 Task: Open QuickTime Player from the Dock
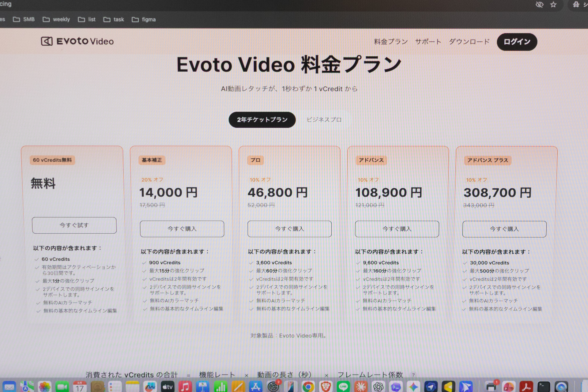(x=562, y=387)
